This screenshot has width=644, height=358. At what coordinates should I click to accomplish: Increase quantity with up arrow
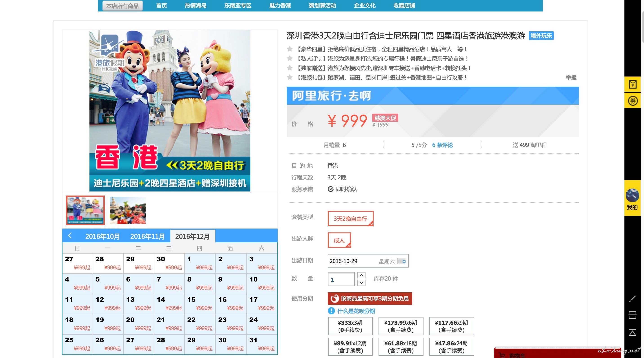tap(361, 275)
